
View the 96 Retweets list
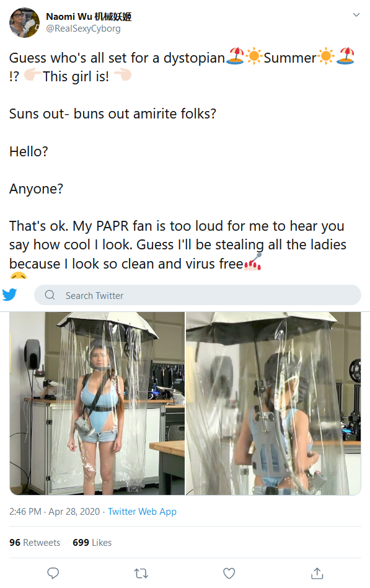click(x=35, y=542)
